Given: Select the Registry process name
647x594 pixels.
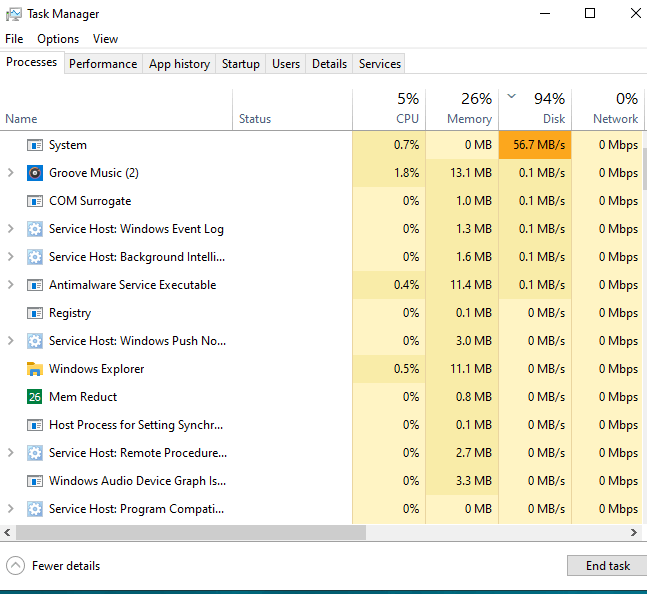Looking at the screenshot, I should [x=70, y=313].
